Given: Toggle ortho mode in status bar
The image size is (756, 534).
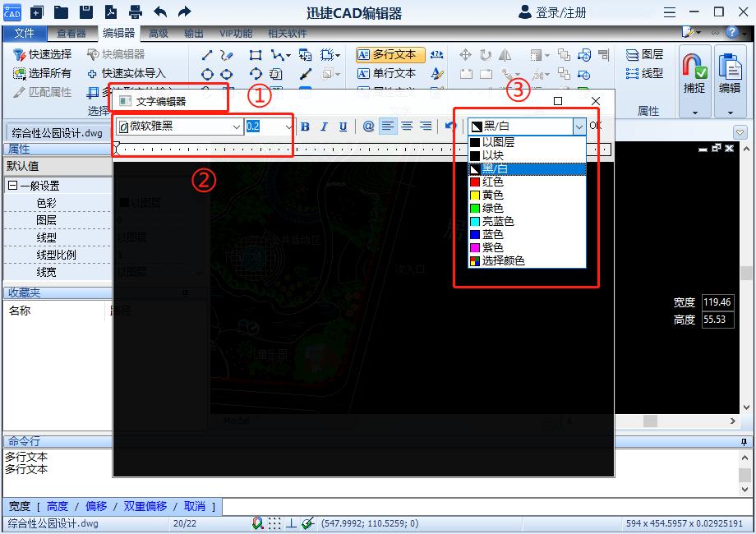Looking at the screenshot, I should coord(291,523).
